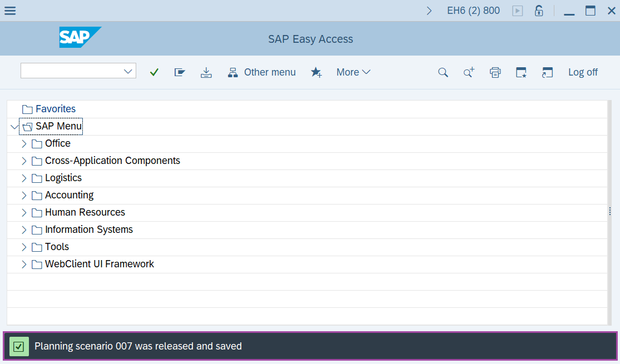Expand the More menu
The image size is (620, 364).
click(x=353, y=72)
